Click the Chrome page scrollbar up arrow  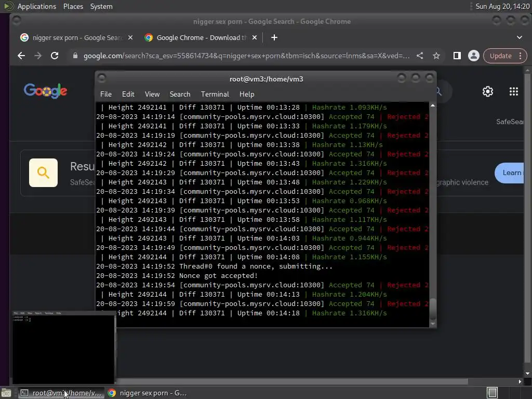527,71
